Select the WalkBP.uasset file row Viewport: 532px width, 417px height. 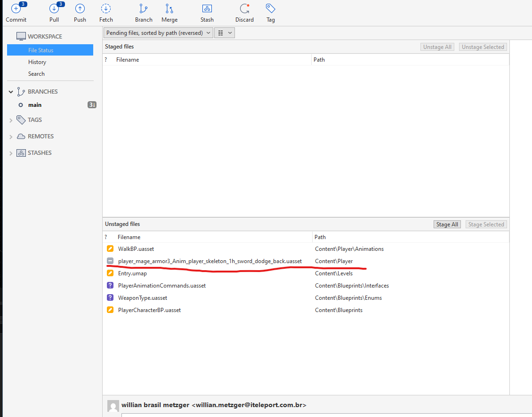click(306, 249)
